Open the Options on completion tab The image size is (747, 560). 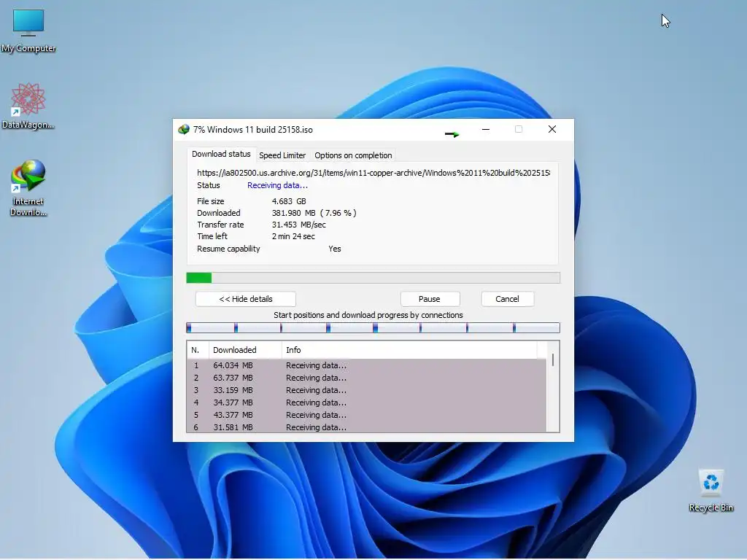pyautogui.click(x=353, y=155)
